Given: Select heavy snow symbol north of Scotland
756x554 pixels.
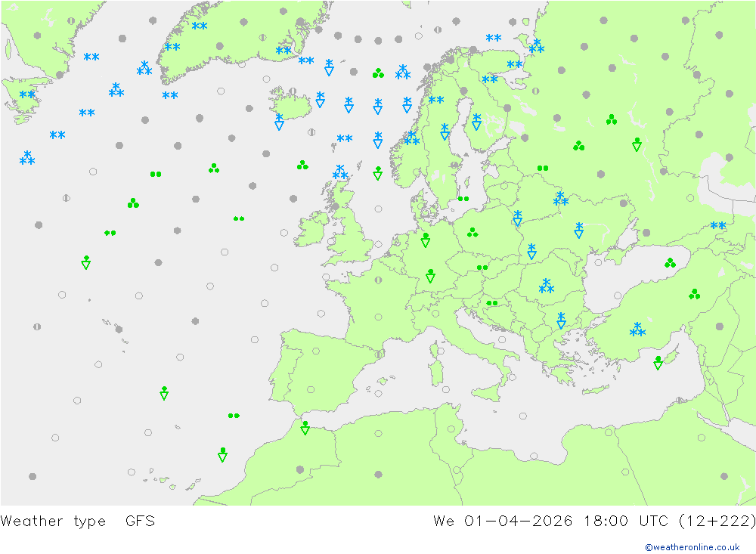Looking at the screenshot, I should click(x=340, y=172).
